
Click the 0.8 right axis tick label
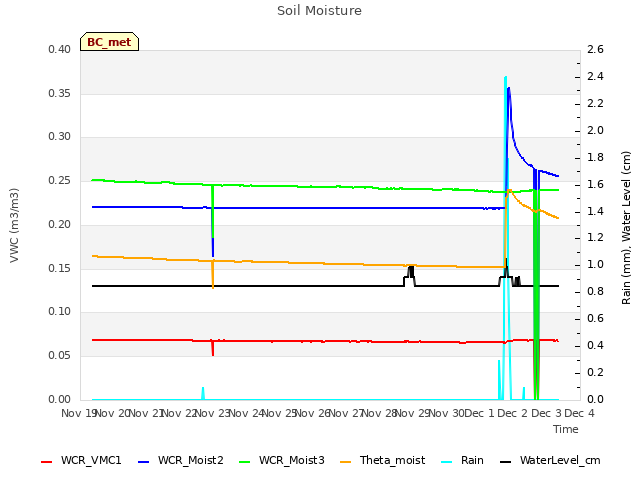pos(595,291)
